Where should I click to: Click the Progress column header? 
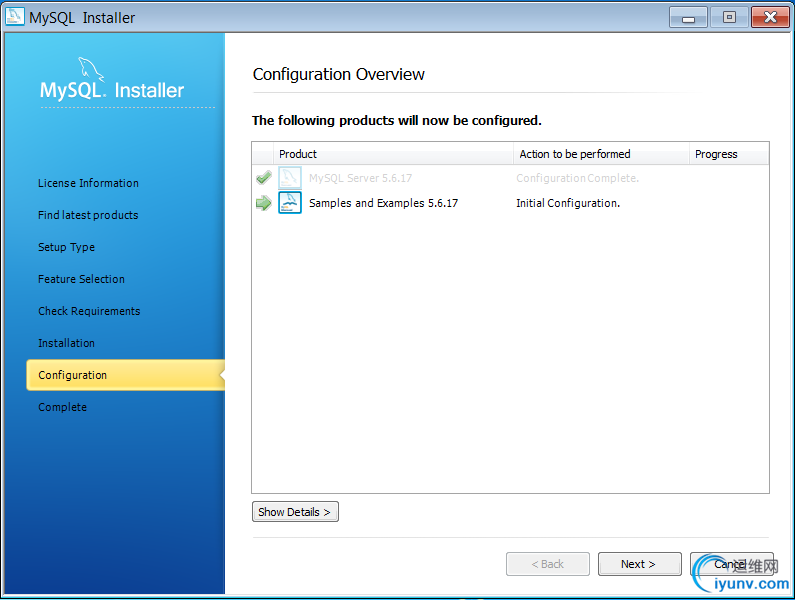click(x=729, y=154)
